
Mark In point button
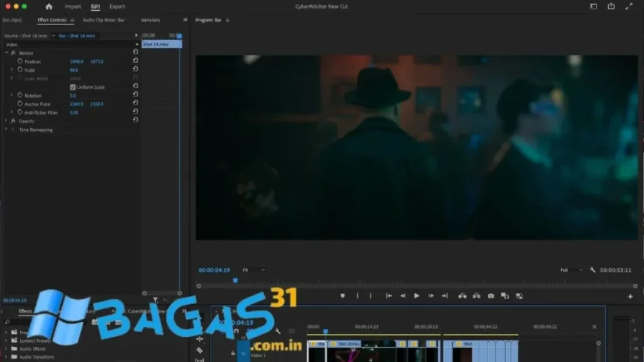pyautogui.click(x=357, y=296)
